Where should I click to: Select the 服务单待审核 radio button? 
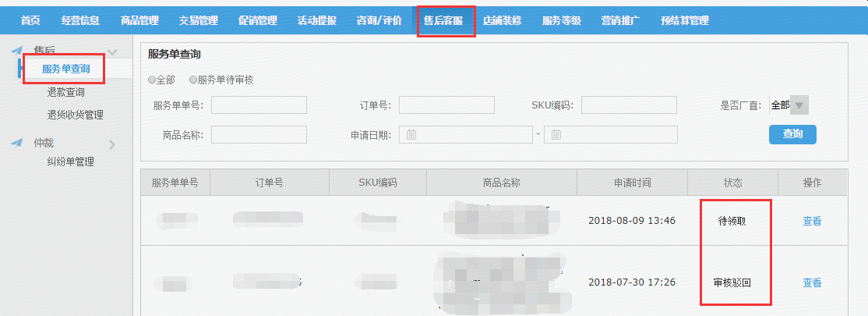[193, 80]
